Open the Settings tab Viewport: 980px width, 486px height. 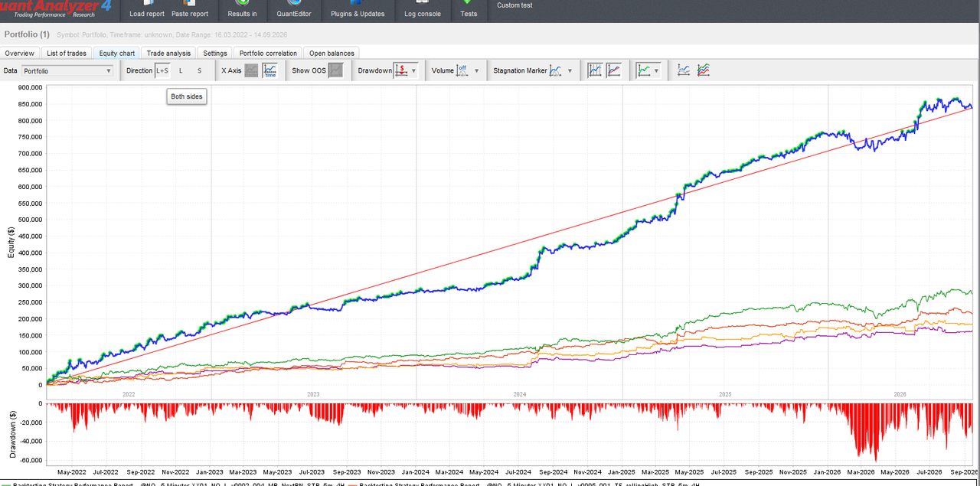[x=215, y=54]
